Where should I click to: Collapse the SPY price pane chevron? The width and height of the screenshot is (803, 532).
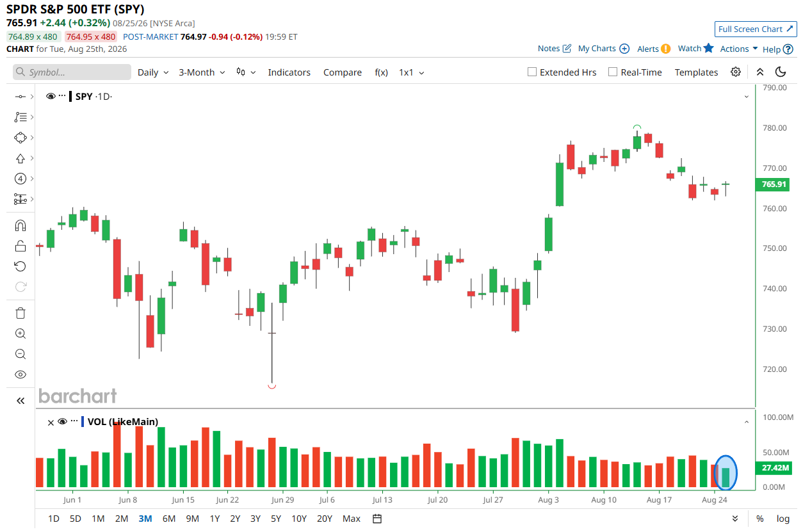[747, 97]
